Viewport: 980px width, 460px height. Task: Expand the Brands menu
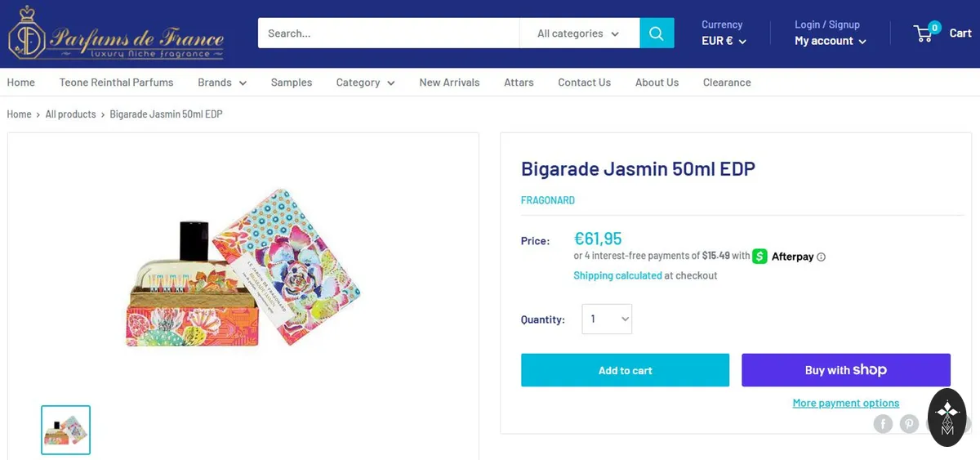click(x=222, y=83)
